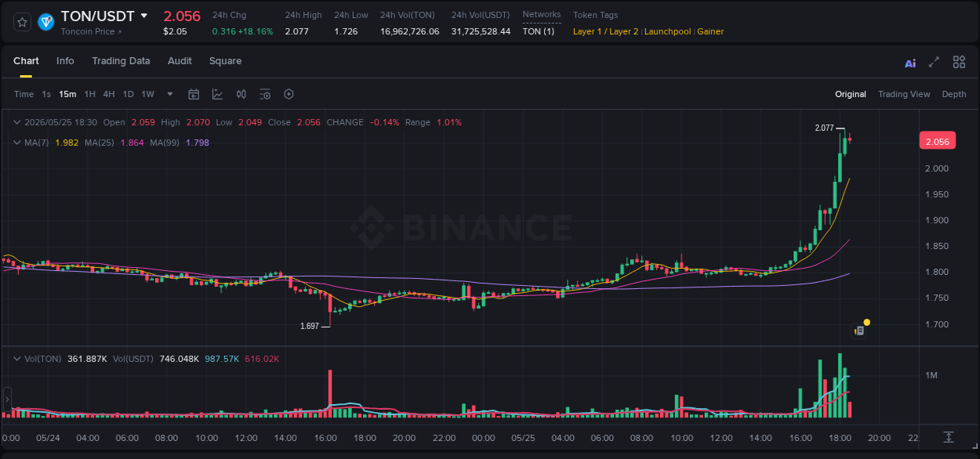Click the 24h Vol(TON) value

[x=409, y=31]
